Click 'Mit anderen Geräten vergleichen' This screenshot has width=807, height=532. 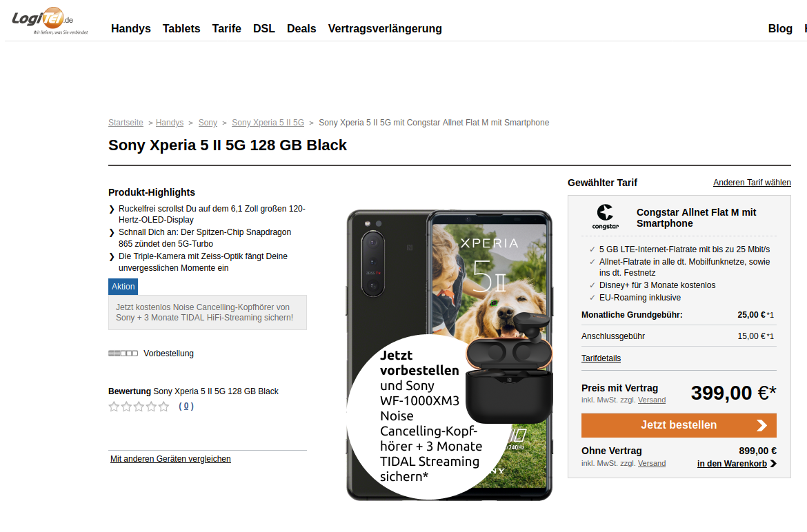point(170,459)
